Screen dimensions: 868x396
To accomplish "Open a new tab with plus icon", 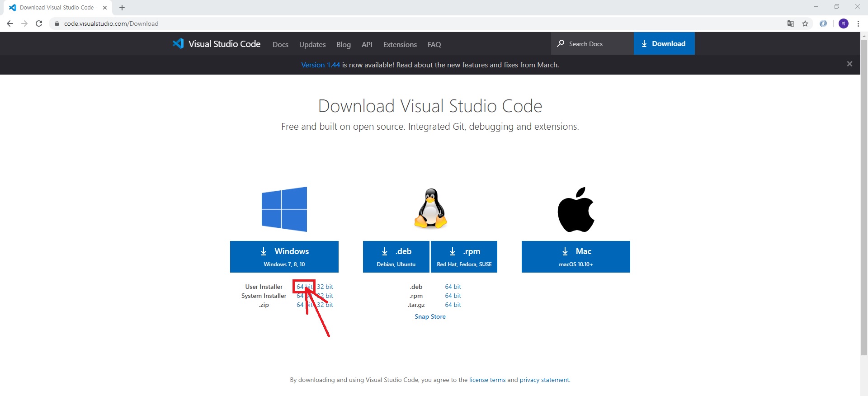I will [122, 8].
